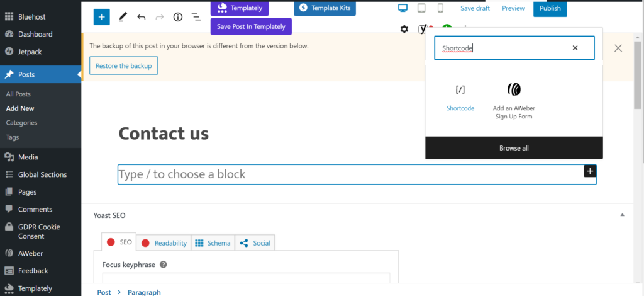The height and width of the screenshot is (296, 644).
Task: Open document Details info icon
Action: (x=178, y=17)
